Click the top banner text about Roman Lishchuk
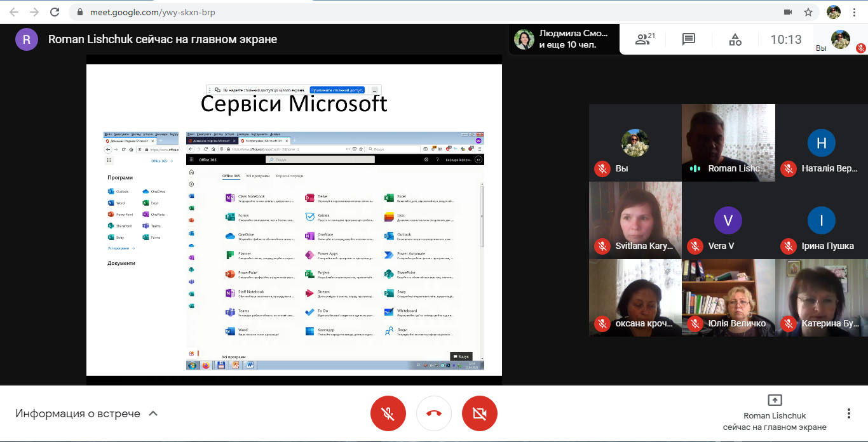Viewport: 868px width, 442px height. pyautogui.click(x=163, y=39)
